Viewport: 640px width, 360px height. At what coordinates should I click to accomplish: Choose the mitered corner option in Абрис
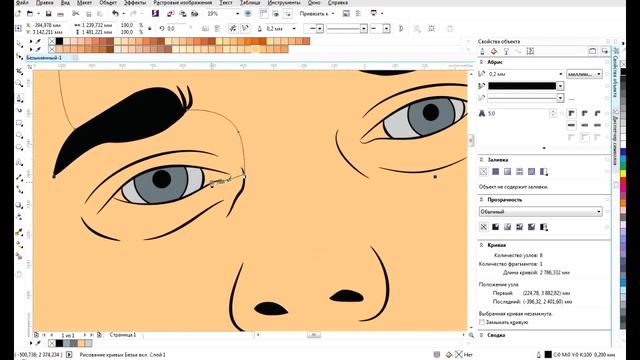click(571, 113)
